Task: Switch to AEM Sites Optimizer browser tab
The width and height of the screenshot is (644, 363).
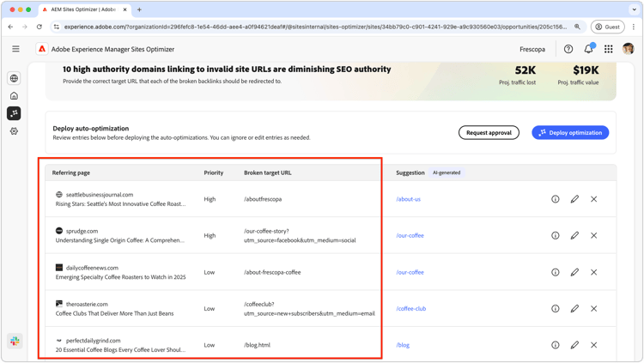Action: click(x=84, y=9)
